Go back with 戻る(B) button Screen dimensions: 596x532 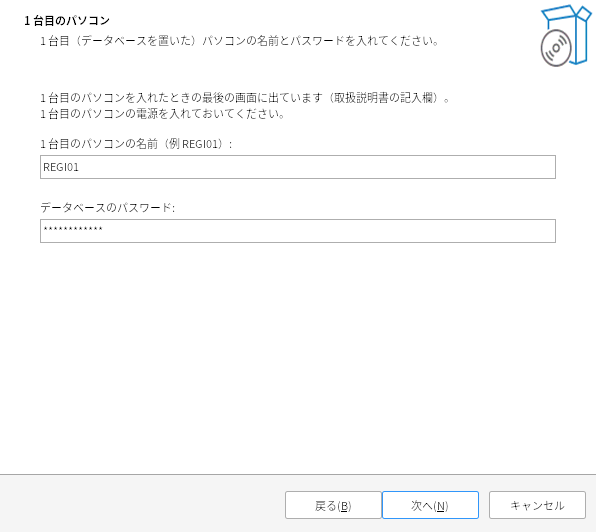(333, 505)
